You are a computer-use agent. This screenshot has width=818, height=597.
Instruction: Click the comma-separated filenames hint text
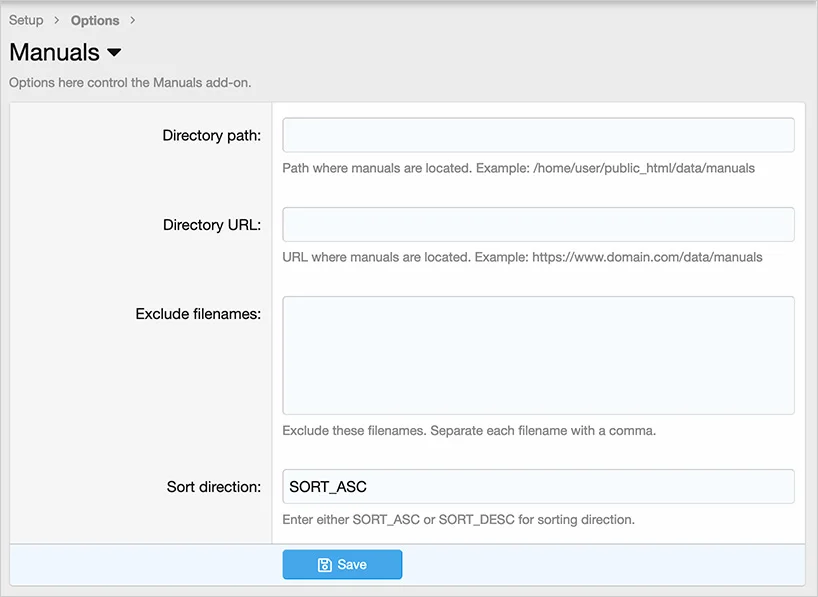pyautogui.click(x=468, y=431)
